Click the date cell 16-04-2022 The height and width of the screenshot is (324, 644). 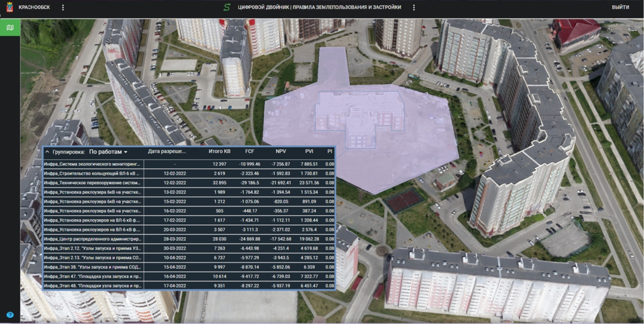[175, 276]
